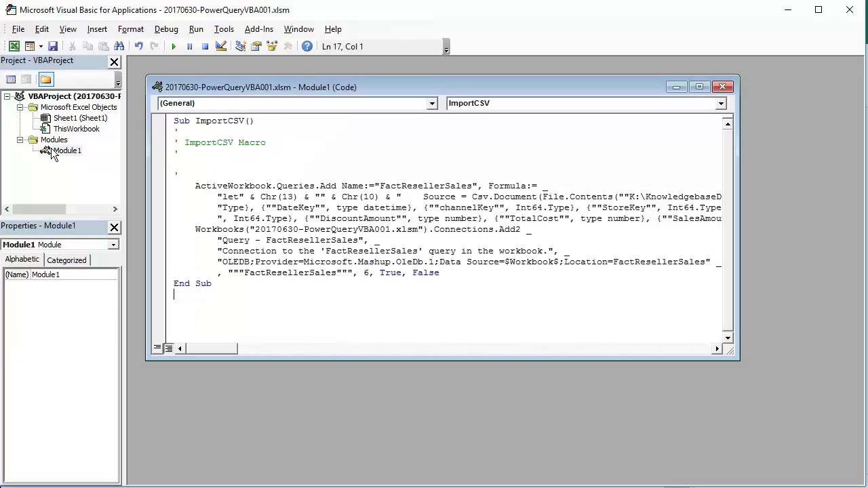
Task: Switch to the Alphabetic properties tab
Action: (22, 260)
